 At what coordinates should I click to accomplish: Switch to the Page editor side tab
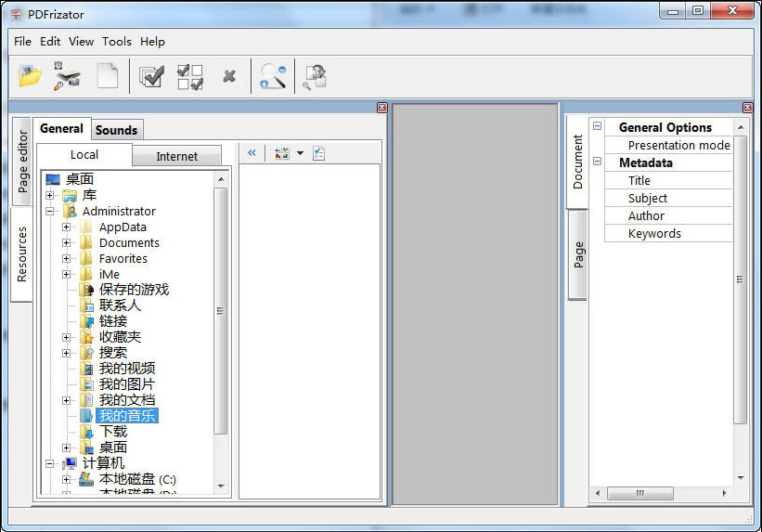(22, 162)
